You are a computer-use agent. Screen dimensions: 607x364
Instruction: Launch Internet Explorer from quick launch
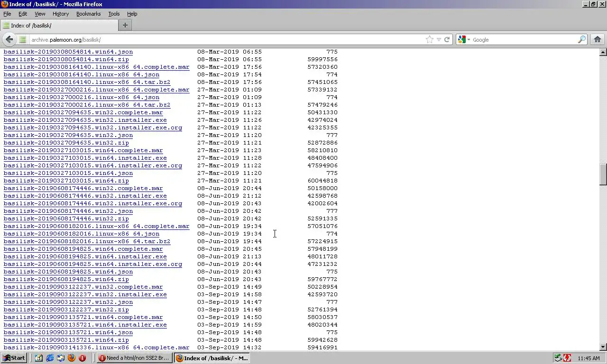(x=50, y=358)
